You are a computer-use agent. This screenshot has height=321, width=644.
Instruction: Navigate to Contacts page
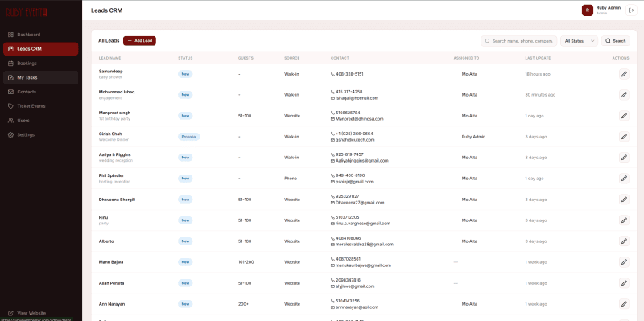(41, 92)
